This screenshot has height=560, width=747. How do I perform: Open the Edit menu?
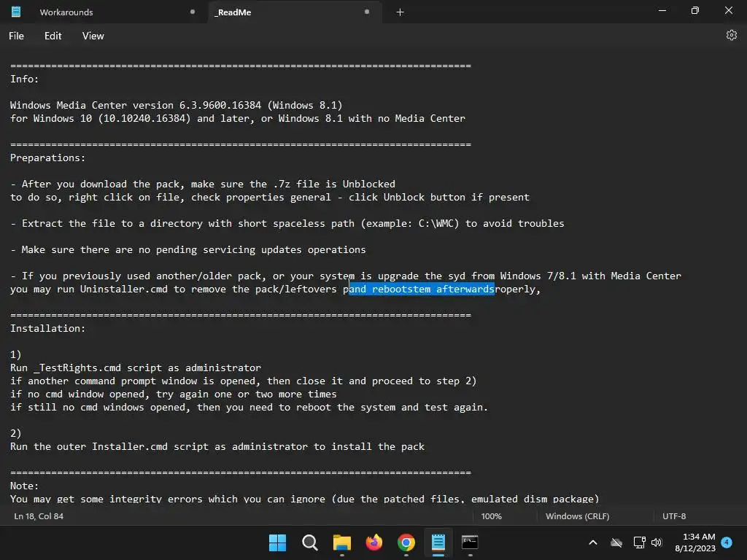coord(53,36)
